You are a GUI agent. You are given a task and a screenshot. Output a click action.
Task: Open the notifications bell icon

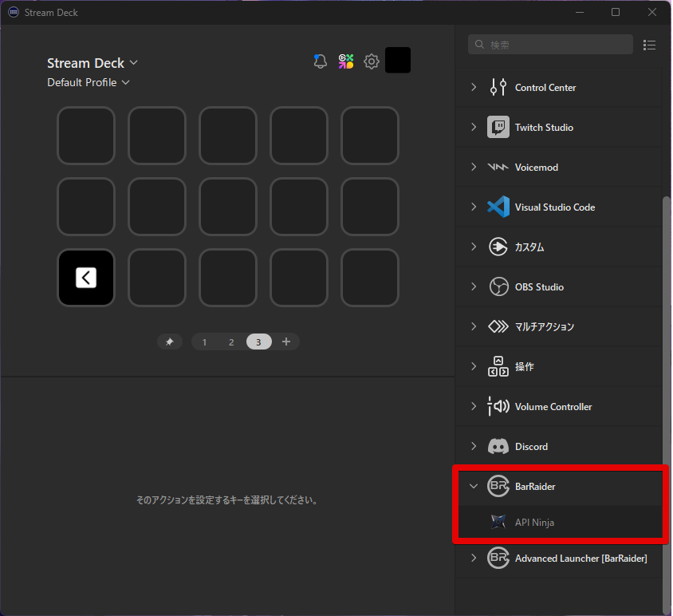click(x=321, y=61)
